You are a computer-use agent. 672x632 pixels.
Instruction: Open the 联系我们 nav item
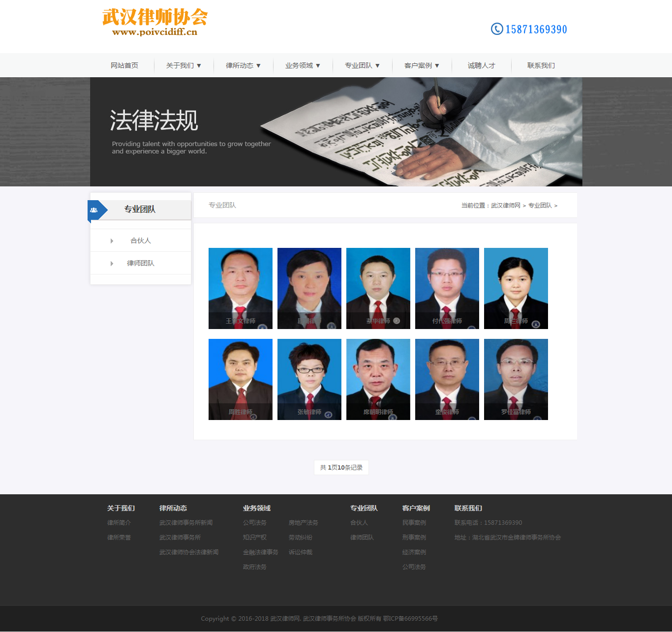[541, 65]
